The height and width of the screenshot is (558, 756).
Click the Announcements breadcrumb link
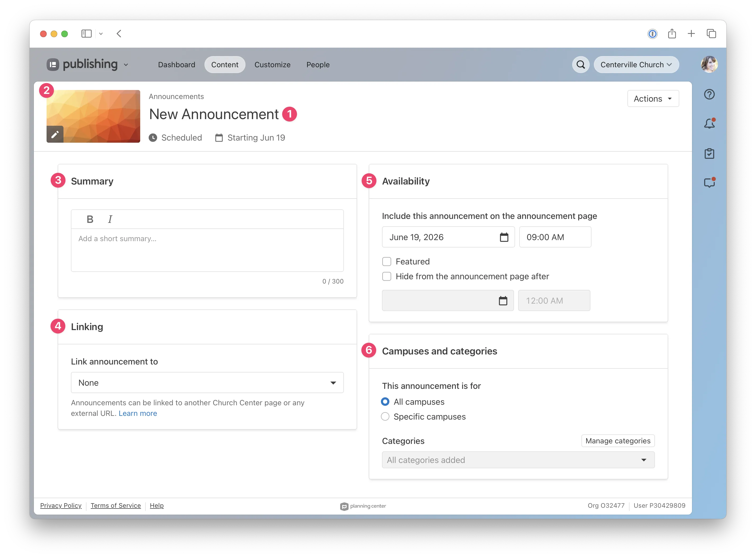pos(176,97)
